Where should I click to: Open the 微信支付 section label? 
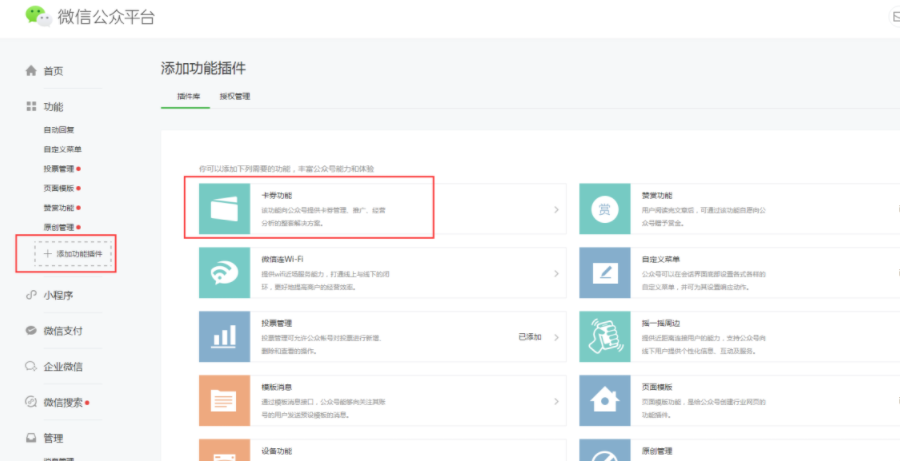[63, 331]
